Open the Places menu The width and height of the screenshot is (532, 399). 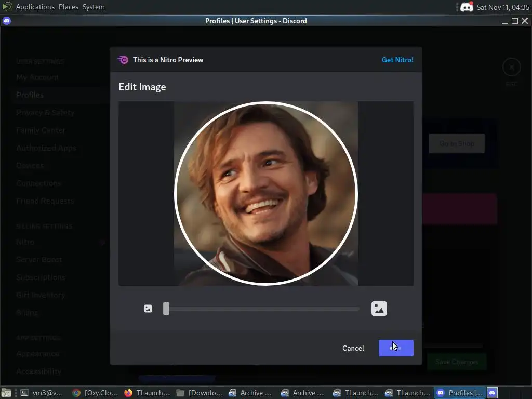tap(68, 7)
